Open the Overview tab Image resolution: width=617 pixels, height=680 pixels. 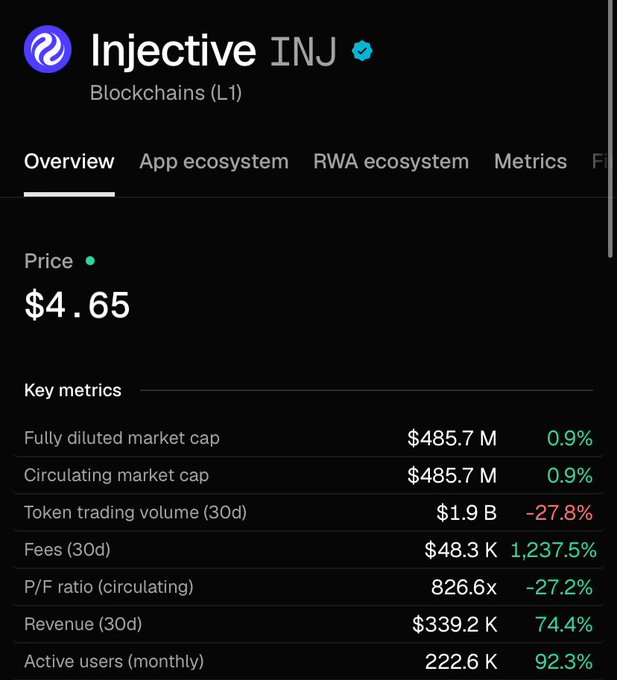(69, 162)
